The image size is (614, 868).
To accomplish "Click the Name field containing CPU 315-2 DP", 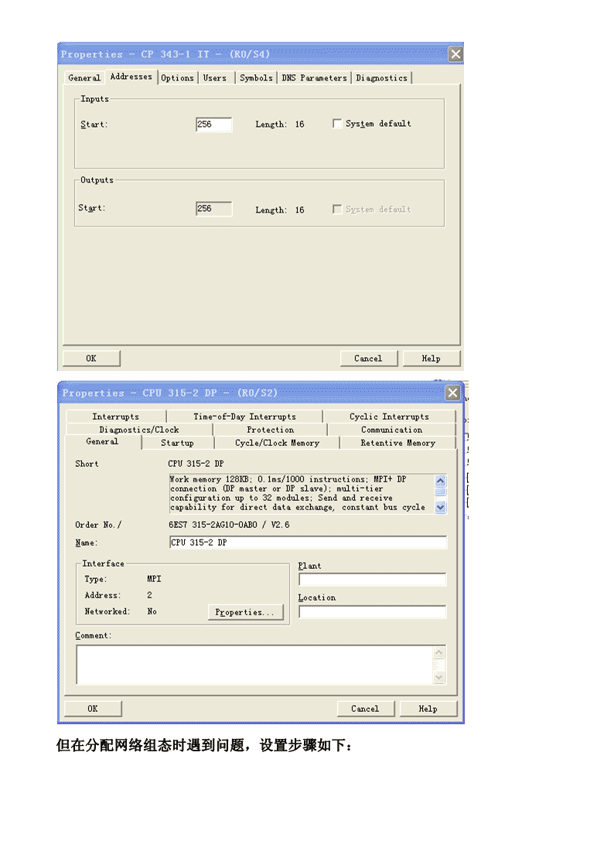I will click(x=308, y=543).
